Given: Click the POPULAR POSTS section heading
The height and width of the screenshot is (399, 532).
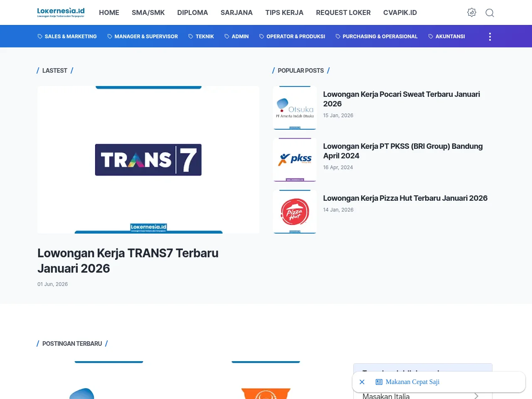Looking at the screenshot, I should click(x=301, y=71).
